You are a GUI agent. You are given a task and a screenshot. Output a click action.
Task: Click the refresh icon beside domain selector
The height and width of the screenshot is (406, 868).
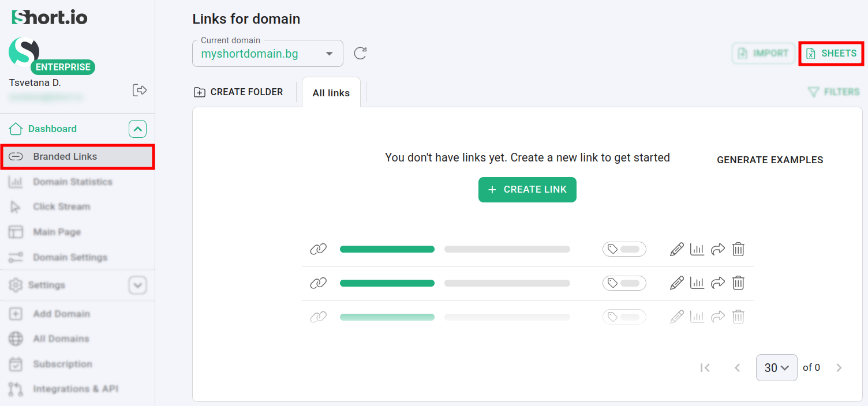(x=360, y=54)
